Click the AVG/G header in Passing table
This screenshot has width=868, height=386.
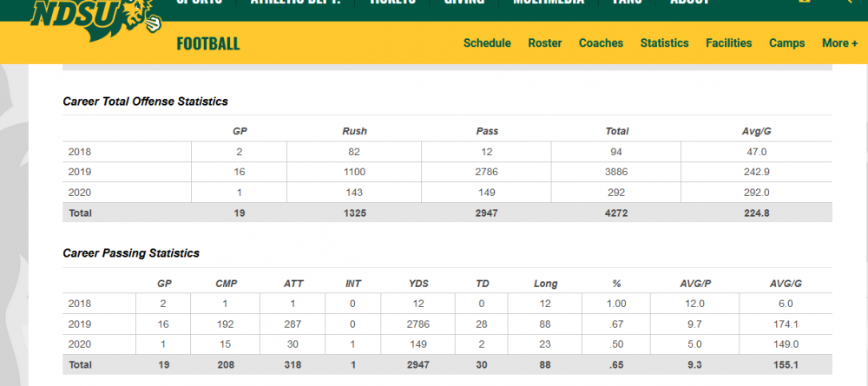[786, 284]
